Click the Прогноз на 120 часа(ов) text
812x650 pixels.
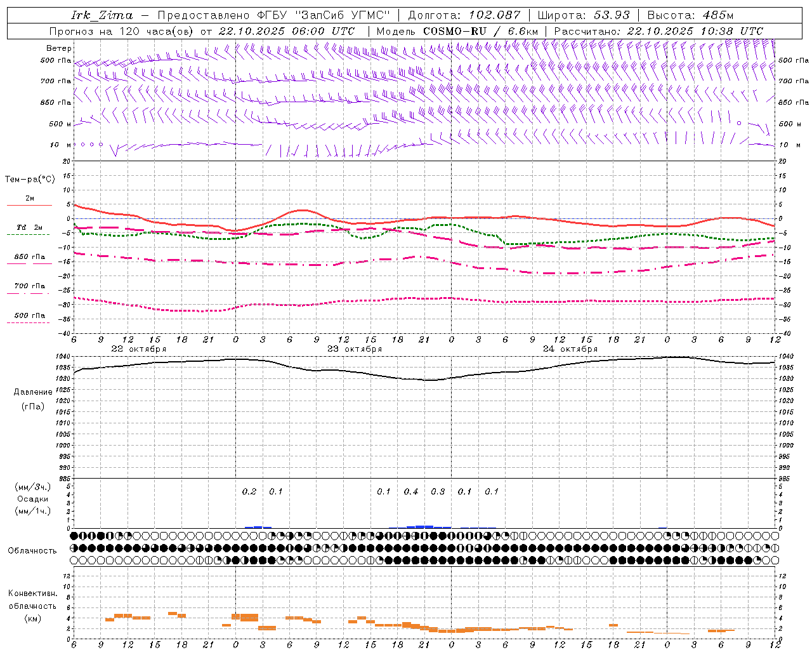pyautogui.click(x=122, y=31)
